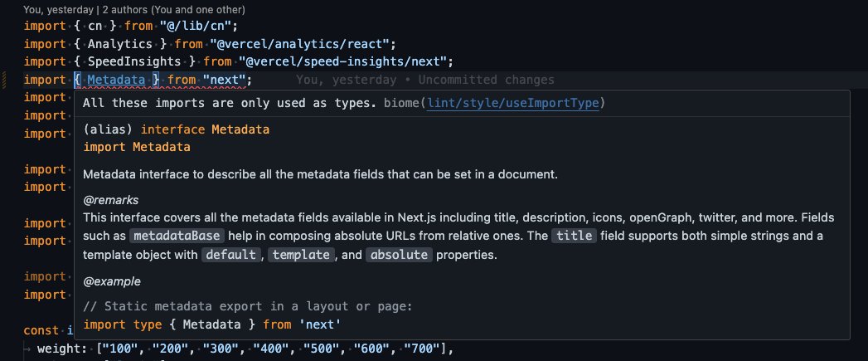This screenshot has width=868, height=361.
Task: Click the Metadata identifier in the import
Action: tap(116, 80)
